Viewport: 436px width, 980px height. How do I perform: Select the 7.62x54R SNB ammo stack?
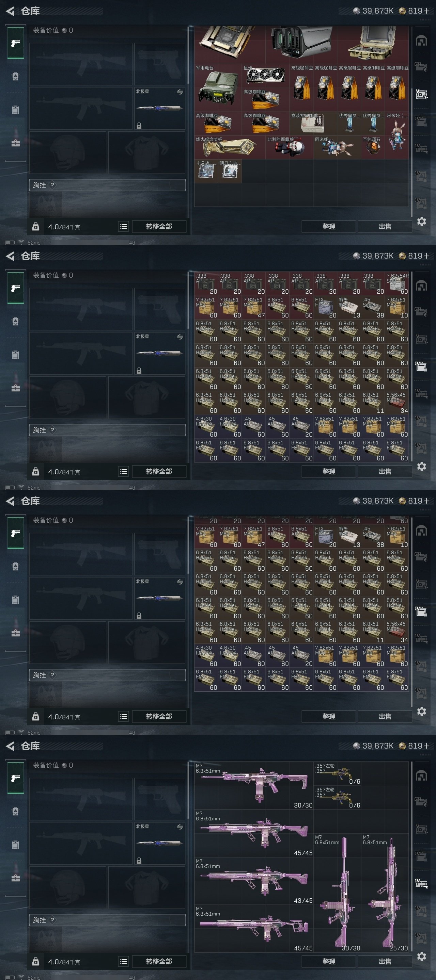click(x=397, y=284)
